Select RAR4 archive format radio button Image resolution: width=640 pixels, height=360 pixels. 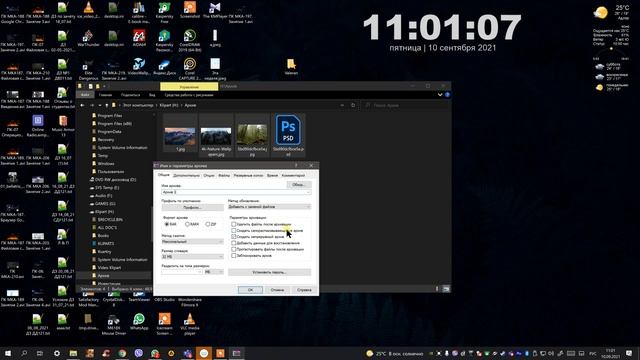[x=187, y=224]
